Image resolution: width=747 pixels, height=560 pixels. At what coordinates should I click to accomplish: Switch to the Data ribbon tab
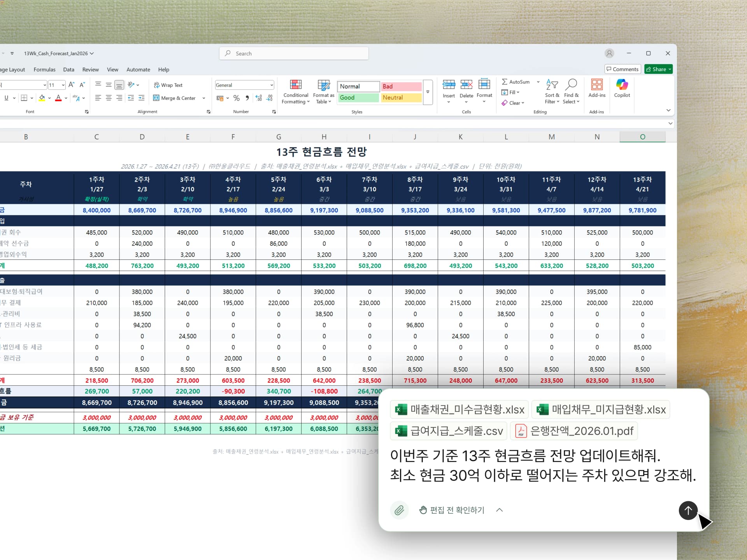(68, 70)
